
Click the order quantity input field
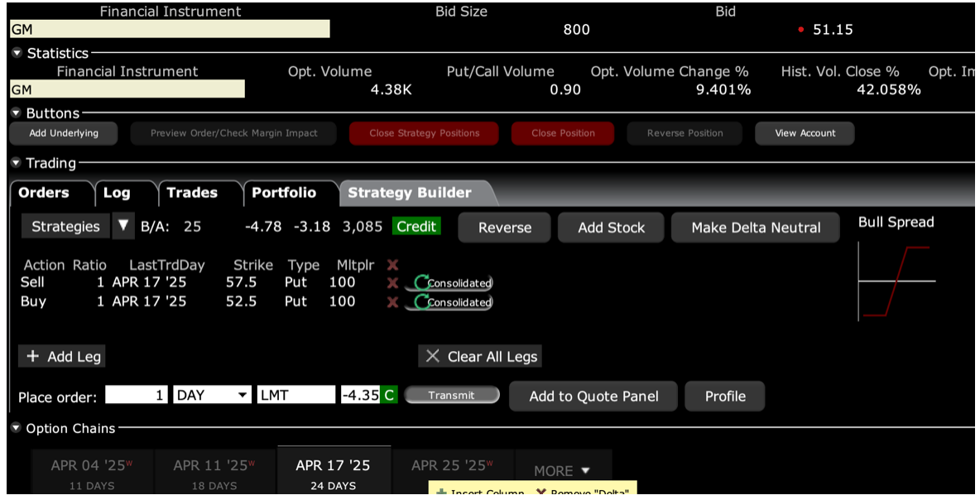click(x=137, y=396)
